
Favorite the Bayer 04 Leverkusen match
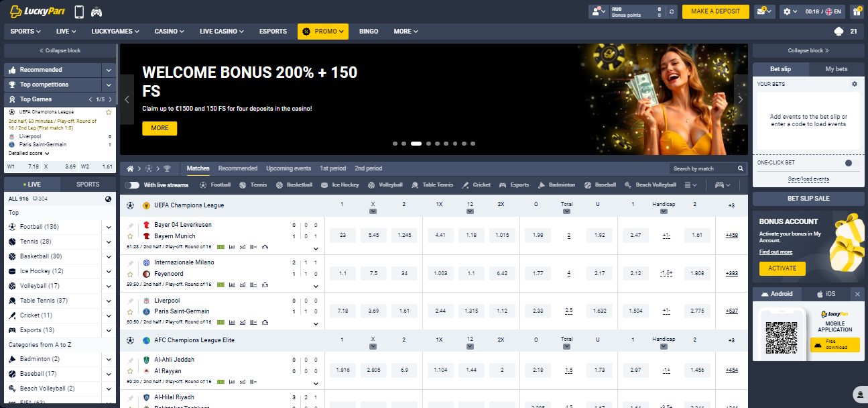[x=130, y=236]
